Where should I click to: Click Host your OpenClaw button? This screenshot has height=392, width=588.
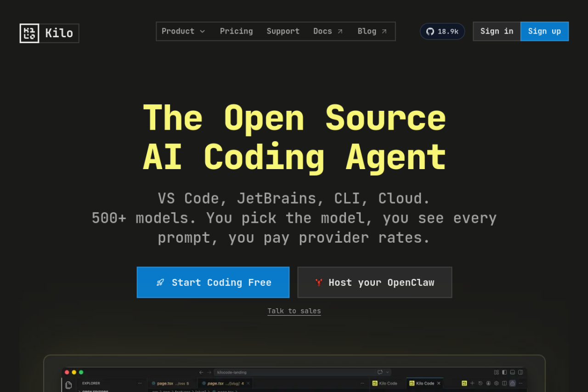tap(375, 282)
